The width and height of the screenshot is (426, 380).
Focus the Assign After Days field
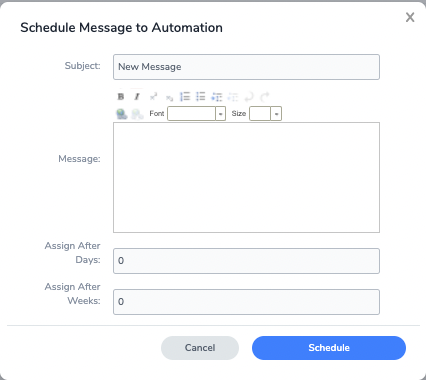tap(246, 261)
